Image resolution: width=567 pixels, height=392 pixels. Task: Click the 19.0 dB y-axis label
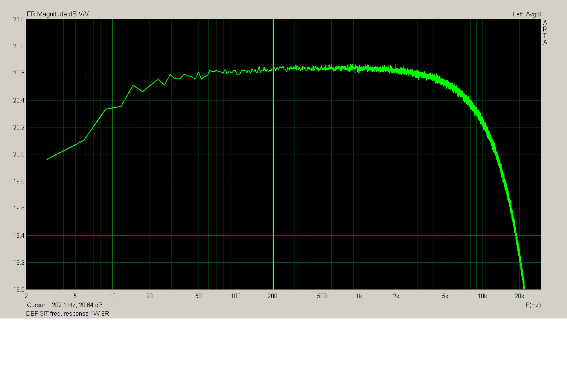19,290
